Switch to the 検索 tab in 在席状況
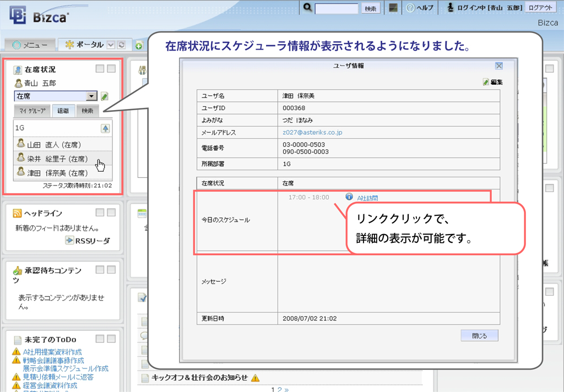Screen dimensions: 564x392 (88, 111)
